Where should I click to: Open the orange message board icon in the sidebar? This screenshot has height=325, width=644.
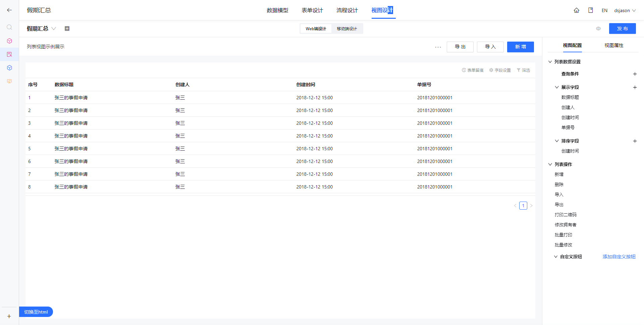click(9, 81)
